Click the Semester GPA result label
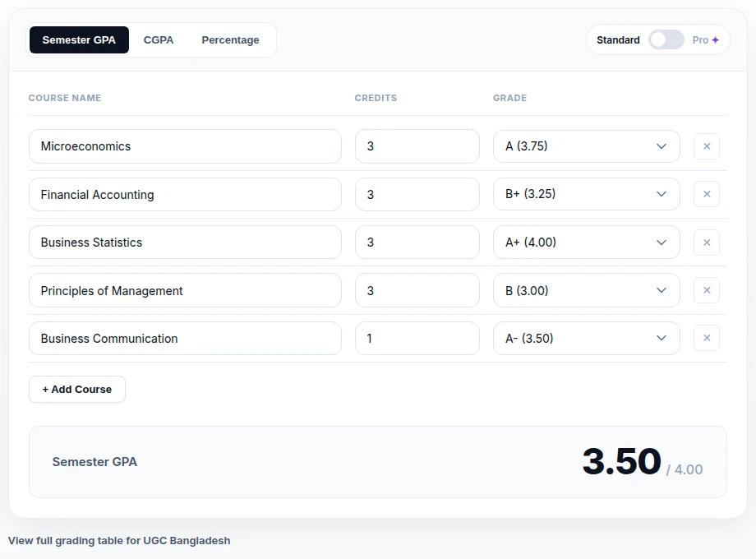The width and height of the screenshot is (756, 559). 94,462
